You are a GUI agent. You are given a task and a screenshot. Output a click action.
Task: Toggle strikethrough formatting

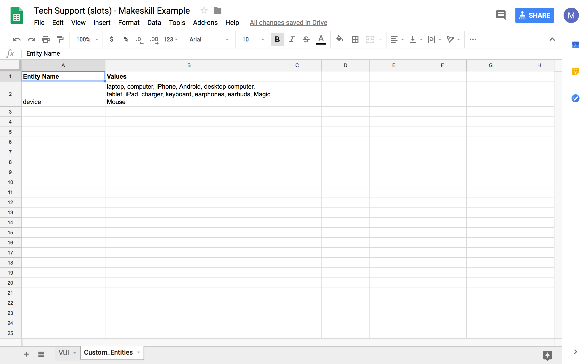(x=306, y=39)
